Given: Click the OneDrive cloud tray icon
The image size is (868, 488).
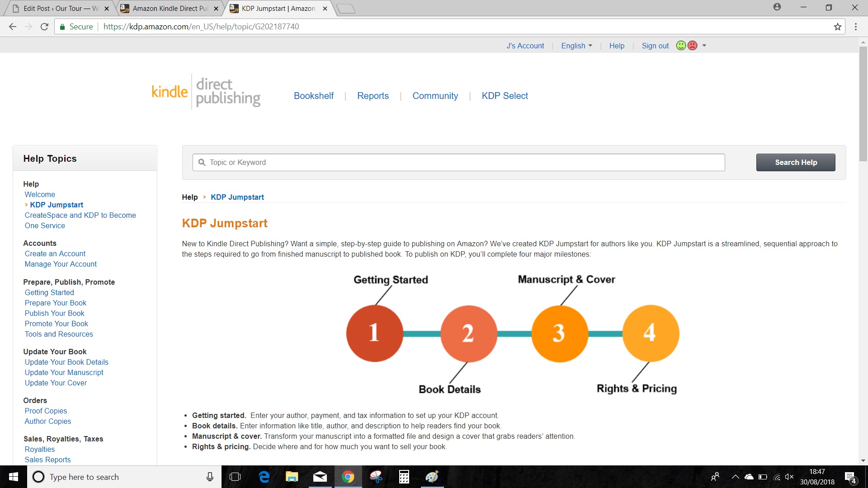Looking at the screenshot, I should point(749,477).
